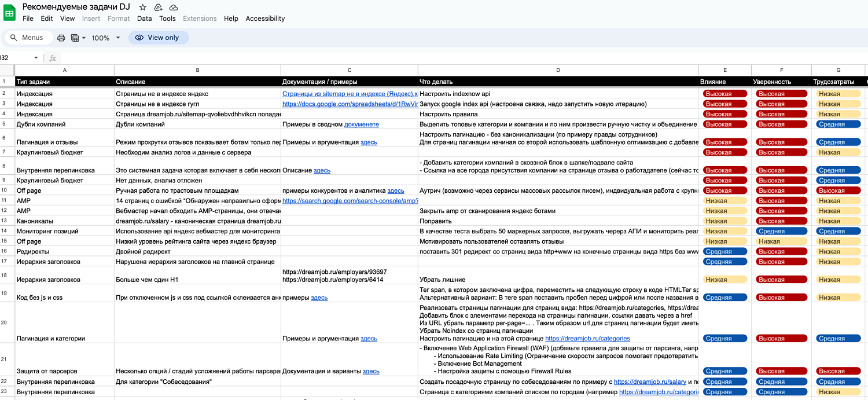The width and height of the screenshot is (868, 400).
Task: Click the Уверенность header cell
Action: (781, 82)
